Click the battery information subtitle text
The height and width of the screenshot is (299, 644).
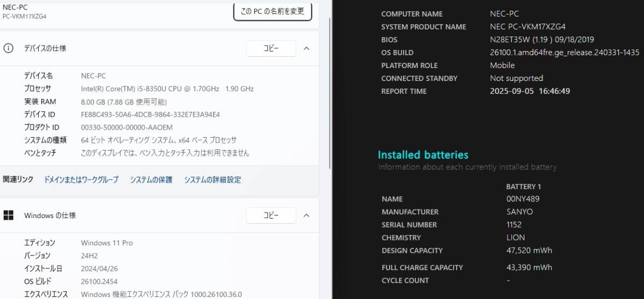tap(467, 167)
